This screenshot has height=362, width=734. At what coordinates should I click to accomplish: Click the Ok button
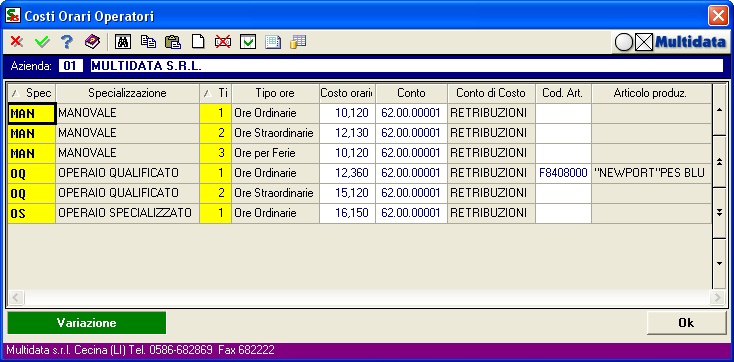pyautogui.click(x=686, y=323)
